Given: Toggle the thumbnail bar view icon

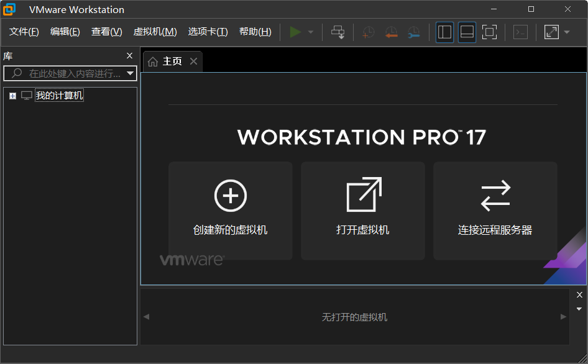Looking at the screenshot, I should coord(467,32).
